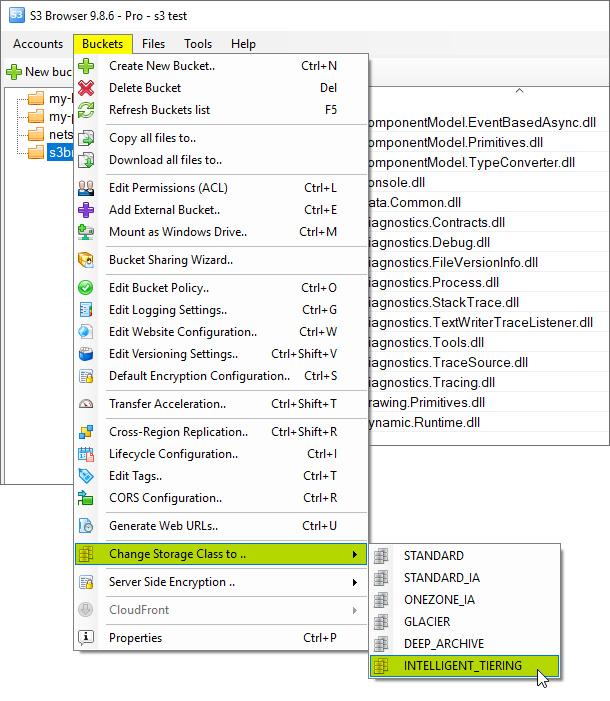
Task: Click the CORS Configuration icon
Action: click(86, 498)
